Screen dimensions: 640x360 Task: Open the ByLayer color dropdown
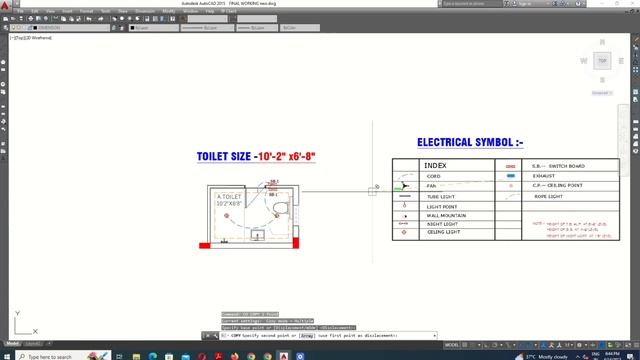point(154,28)
